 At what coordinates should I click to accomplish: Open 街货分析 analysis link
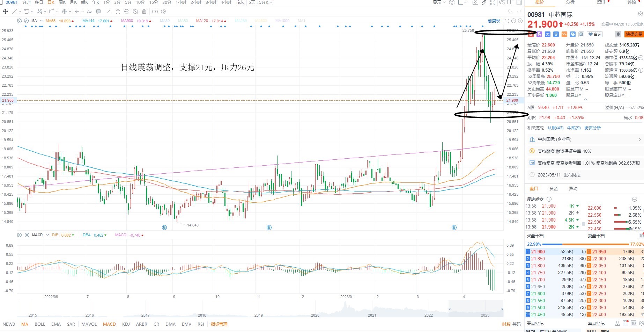[593, 128]
